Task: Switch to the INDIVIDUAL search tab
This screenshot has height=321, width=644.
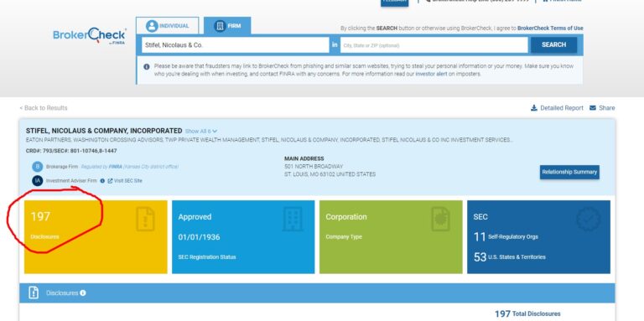Action: pyautogui.click(x=167, y=26)
